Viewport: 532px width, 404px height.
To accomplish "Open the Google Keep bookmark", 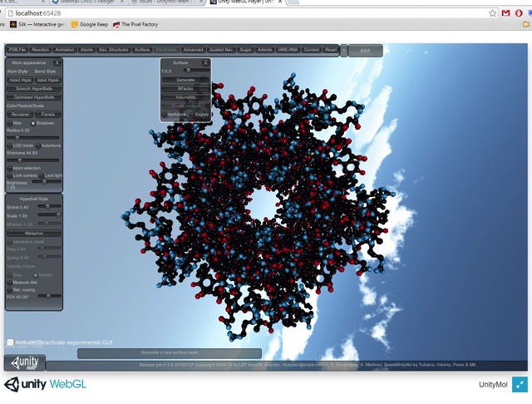I will 90,24.
